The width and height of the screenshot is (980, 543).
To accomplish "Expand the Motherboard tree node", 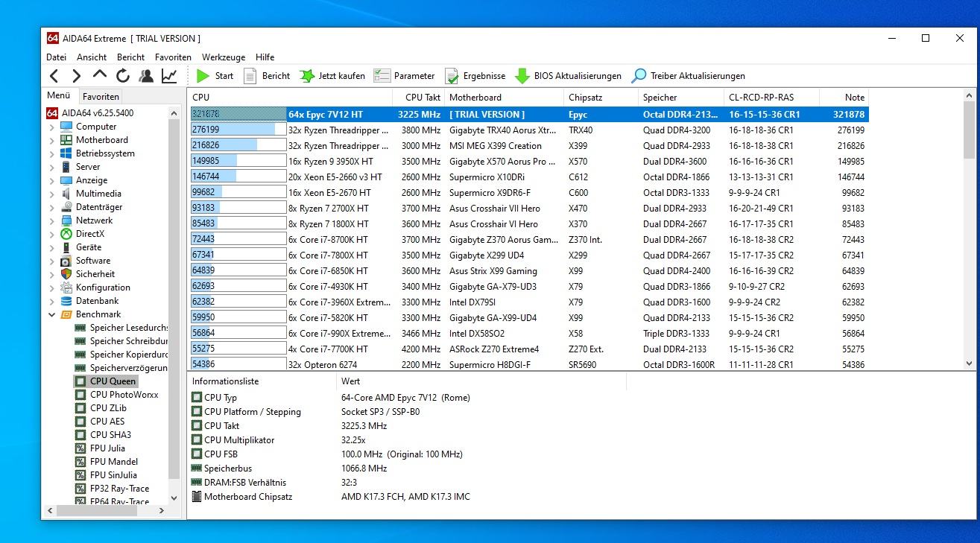I will coord(52,140).
